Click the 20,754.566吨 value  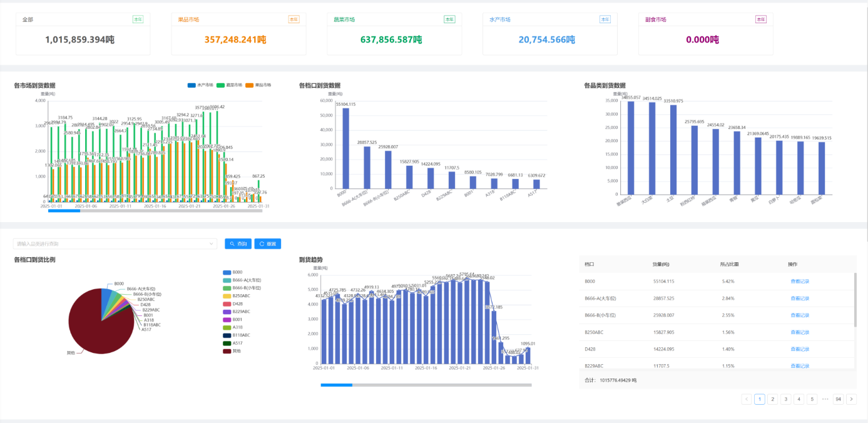[546, 39]
